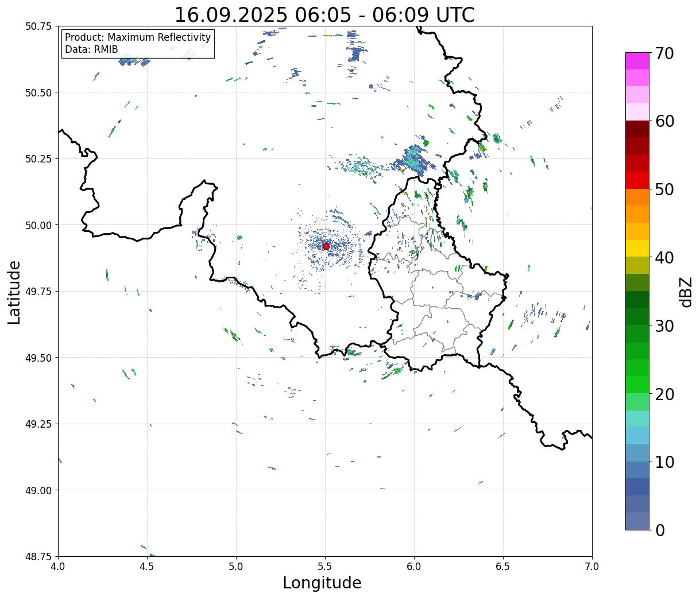
Task: Click the longitude tick label 5.0
Action: click(x=236, y=567)
